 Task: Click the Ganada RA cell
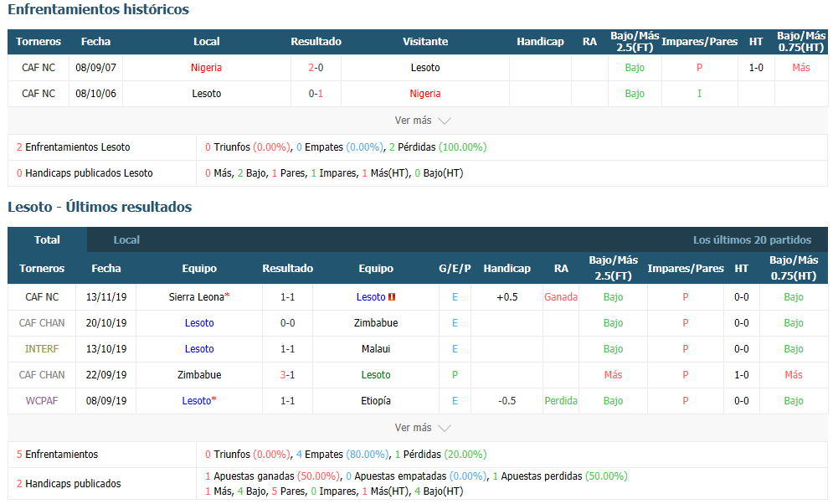pos(561,297)
